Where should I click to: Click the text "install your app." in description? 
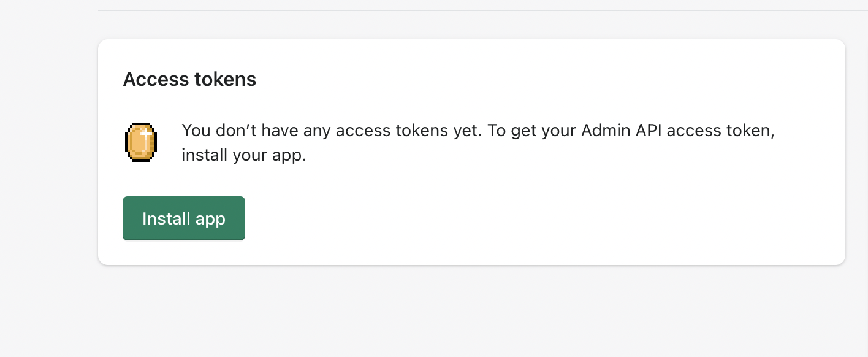(x=243, y=155)
